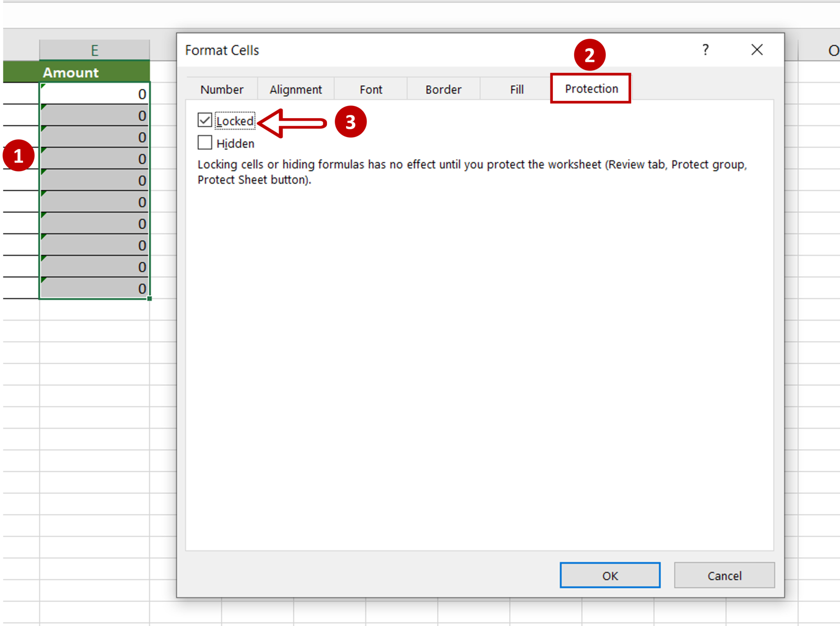The image size is (840, 626).
Task: Click the Cancel button
Action: click(724, 575)
